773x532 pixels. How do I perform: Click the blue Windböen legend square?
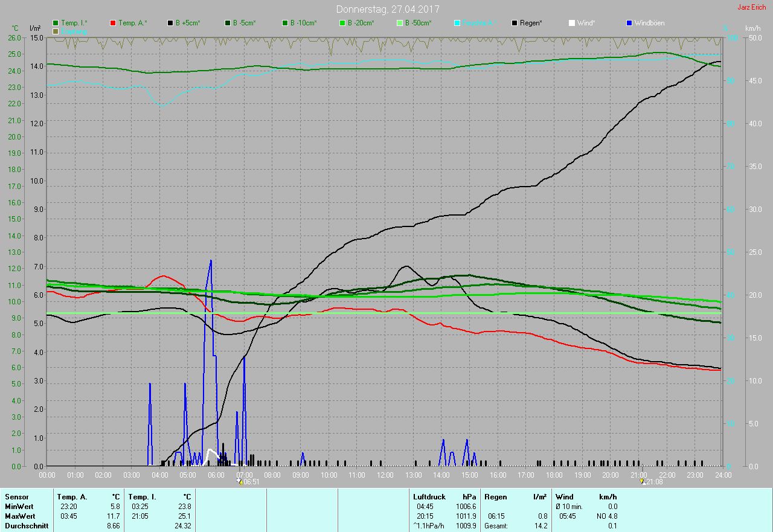point(629,23)
